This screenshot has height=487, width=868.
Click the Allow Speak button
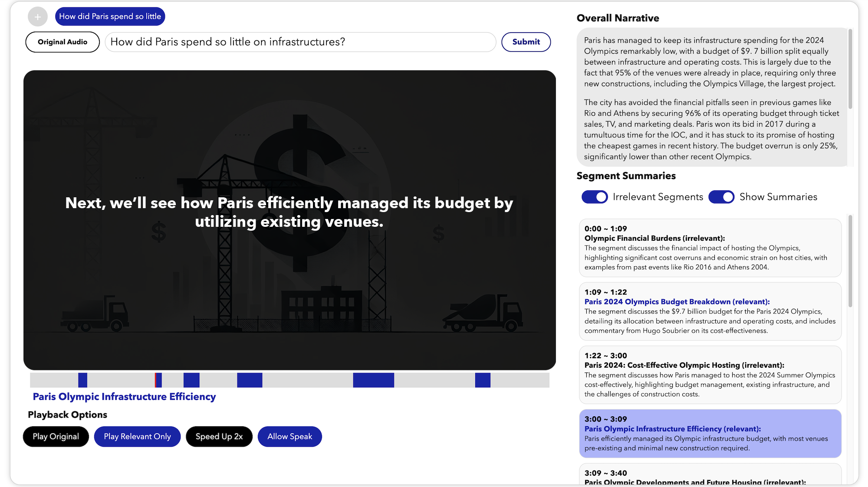click(289, 436)
